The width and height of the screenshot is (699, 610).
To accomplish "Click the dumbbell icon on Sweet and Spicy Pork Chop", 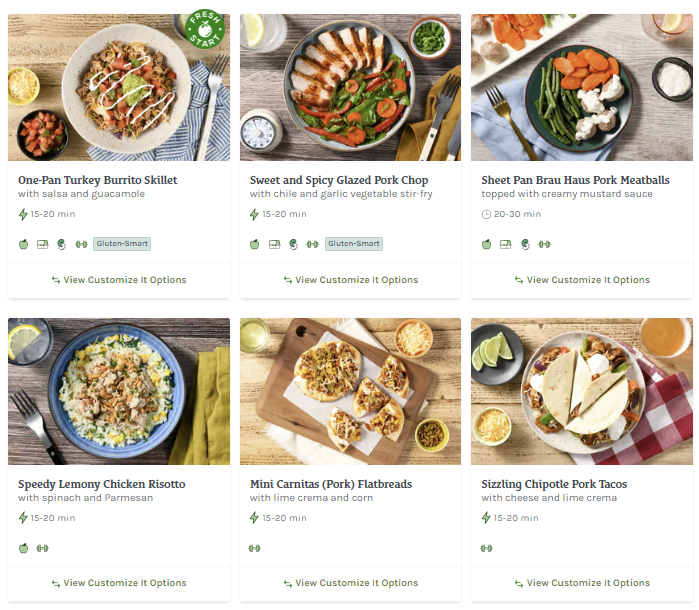I will (x=312, y=244).
